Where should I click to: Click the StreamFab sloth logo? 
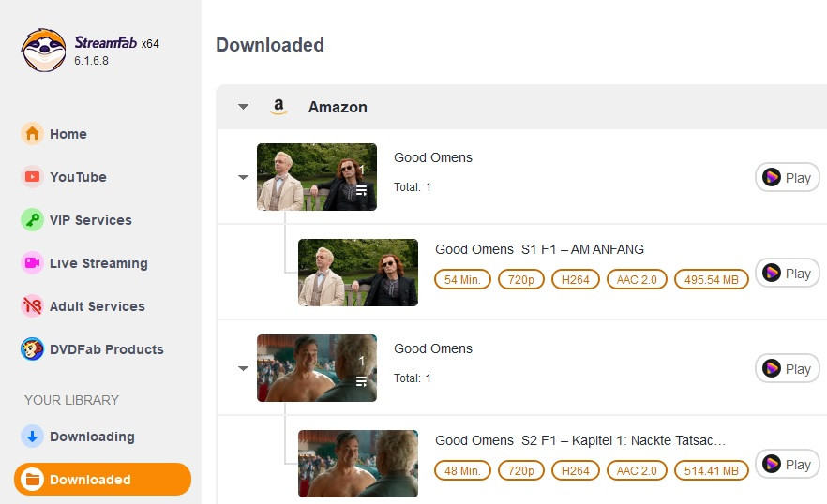pos(44,51)
